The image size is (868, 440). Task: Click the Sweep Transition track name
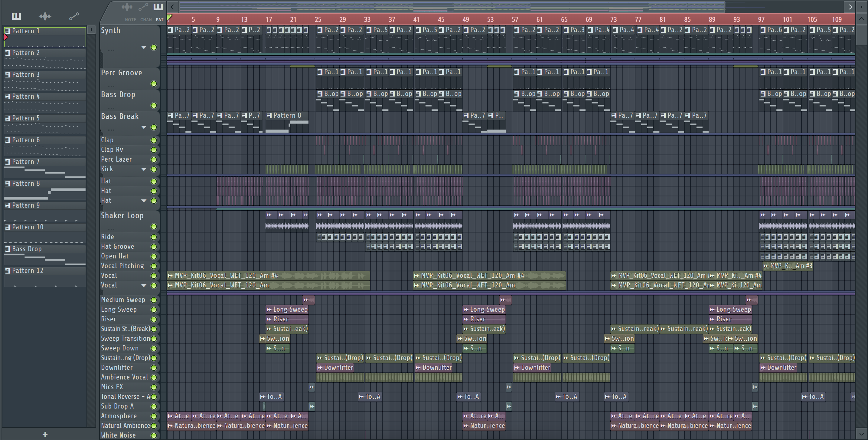point(125,339)
